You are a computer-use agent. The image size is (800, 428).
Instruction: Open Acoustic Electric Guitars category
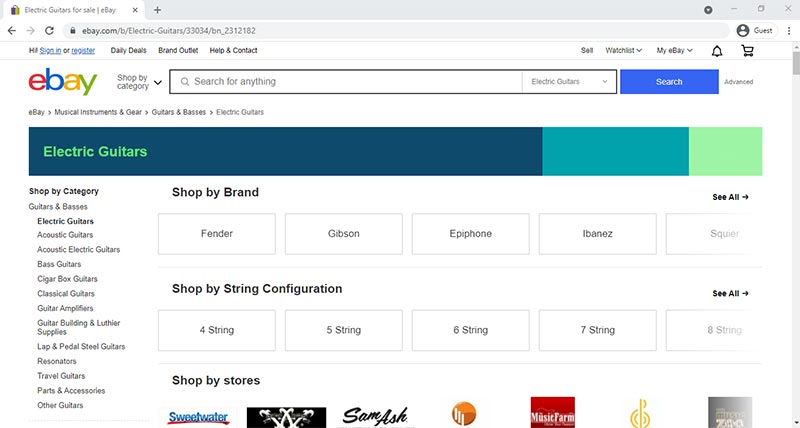pos(79,249)
